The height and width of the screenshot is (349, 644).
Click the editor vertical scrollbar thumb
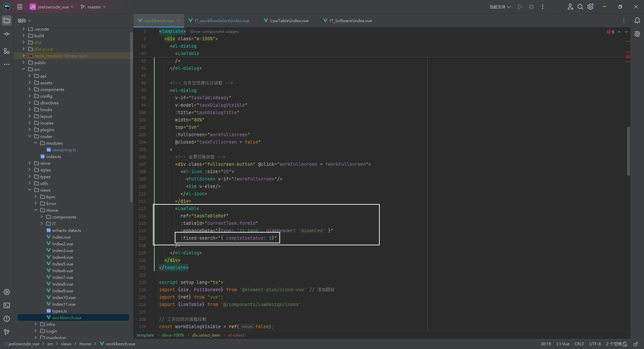pos(629,151)
